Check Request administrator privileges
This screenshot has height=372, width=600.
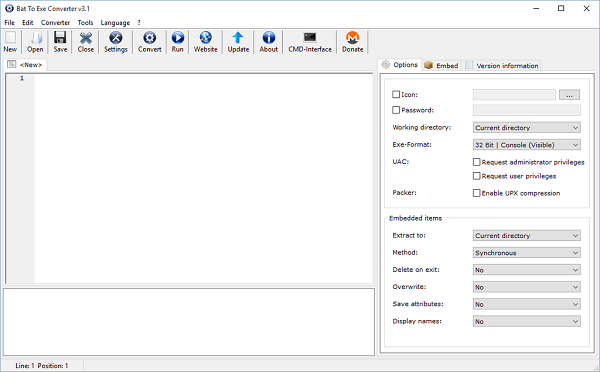[476, 162]
